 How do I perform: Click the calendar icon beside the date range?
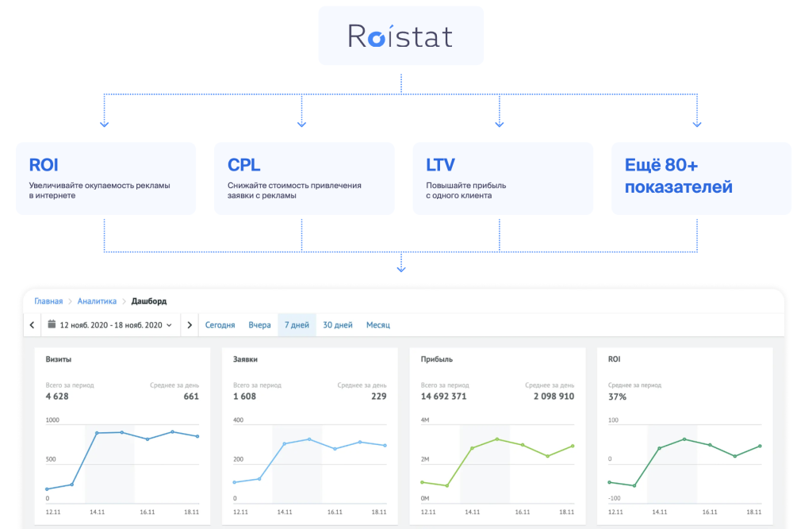pyautogui.click(x=52, y=324)
